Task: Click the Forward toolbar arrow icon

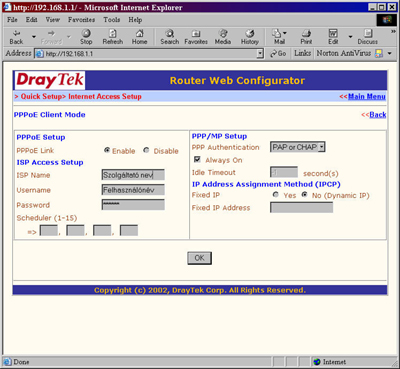Action: pyautogui.click(x=51, y=33)
